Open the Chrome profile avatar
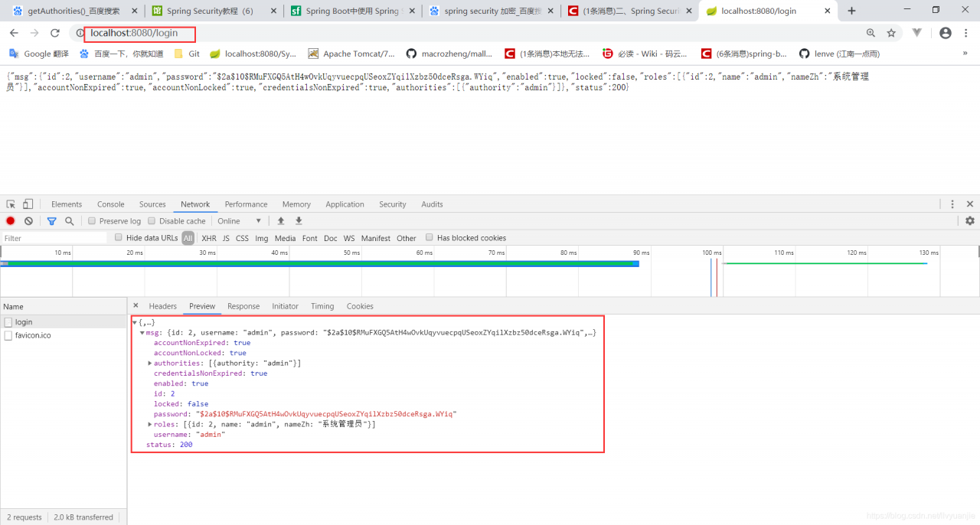Image resolution: width=980 pixels, height=525 pixels. (x=946, y=33)
